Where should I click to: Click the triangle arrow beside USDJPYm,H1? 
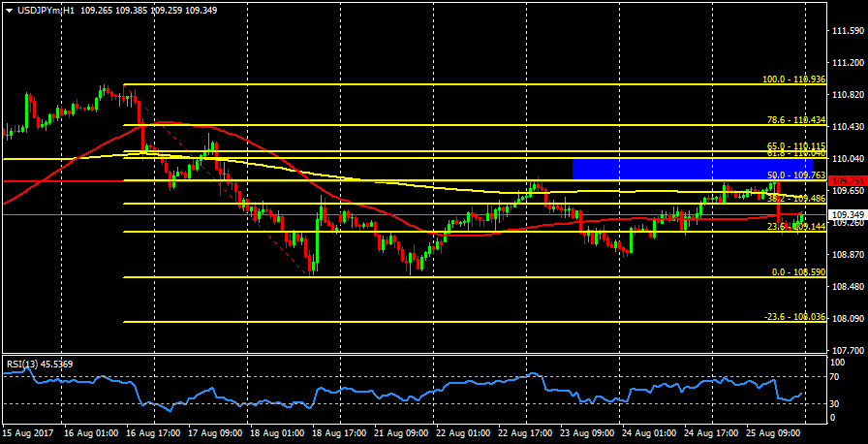pos(9,9)
